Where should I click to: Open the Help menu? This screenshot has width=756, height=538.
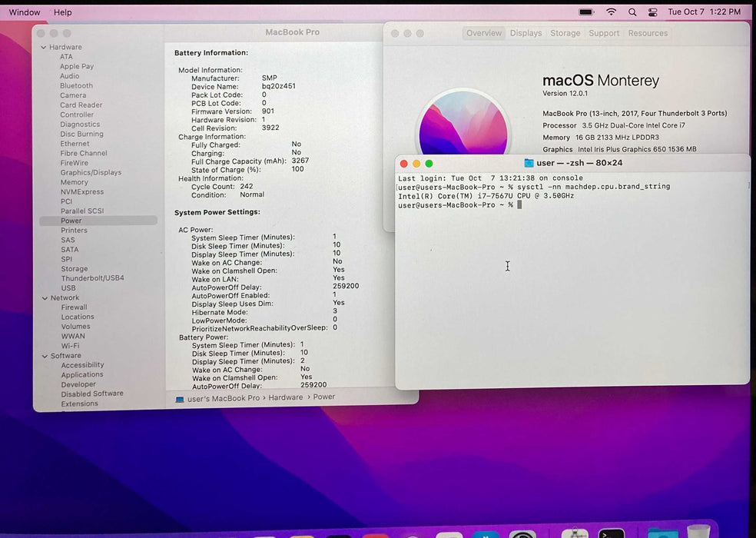[63, 12]
